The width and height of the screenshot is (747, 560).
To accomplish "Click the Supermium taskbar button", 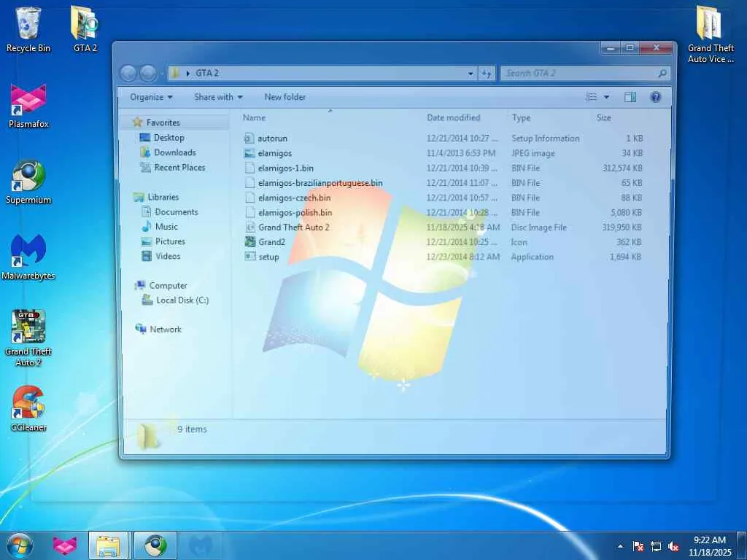I will [x=155, y=545].
